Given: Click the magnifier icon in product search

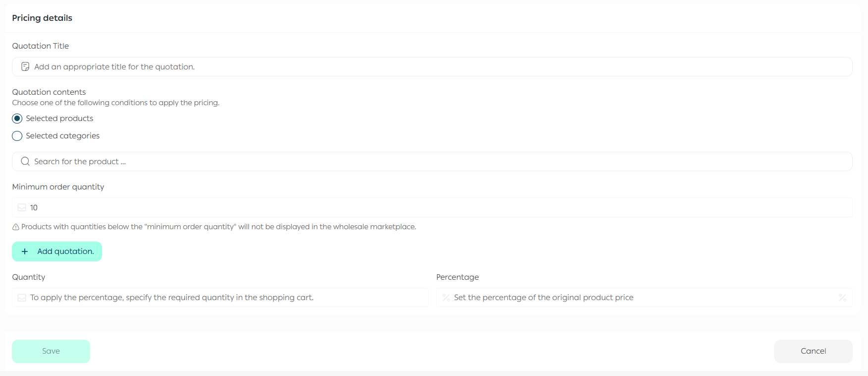Looking at the screenshot, I should [25, 161].
